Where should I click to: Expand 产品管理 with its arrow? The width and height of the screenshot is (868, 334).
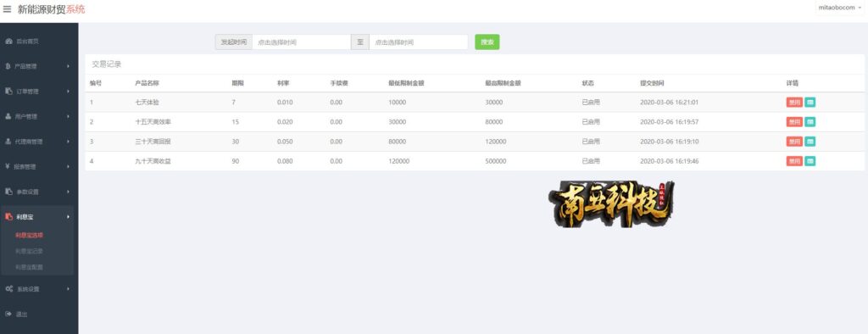[68, 66]
